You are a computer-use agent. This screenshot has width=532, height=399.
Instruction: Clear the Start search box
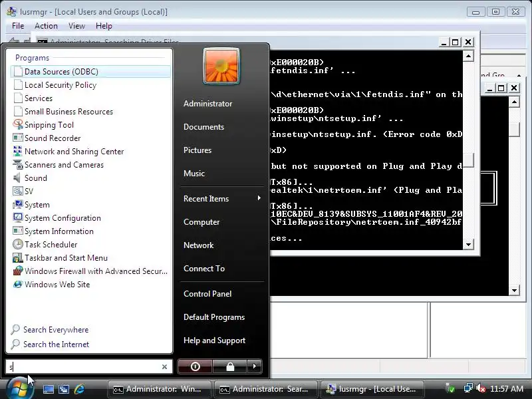[164, 367]
